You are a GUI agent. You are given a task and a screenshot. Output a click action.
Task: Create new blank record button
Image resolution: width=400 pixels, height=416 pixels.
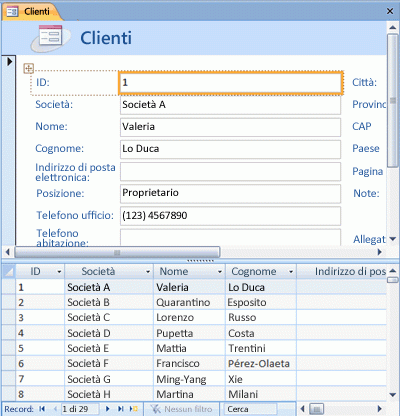click(x=134, y=409)
